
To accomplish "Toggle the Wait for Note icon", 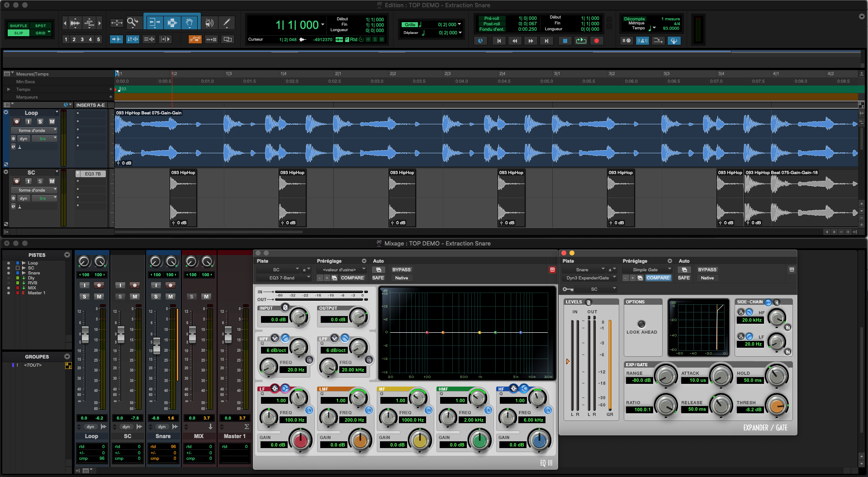I will (626, 41).
